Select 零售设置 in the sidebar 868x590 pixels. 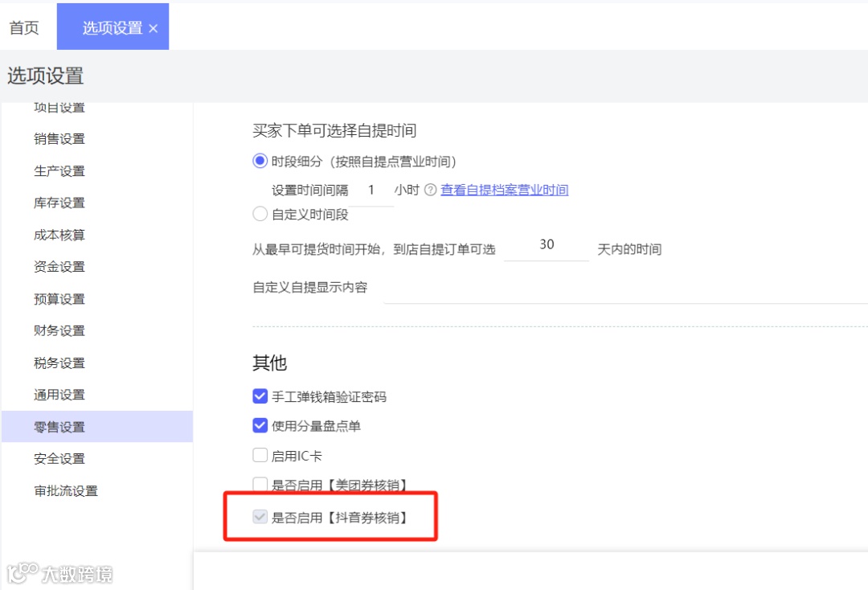click(x=97, y=427)
